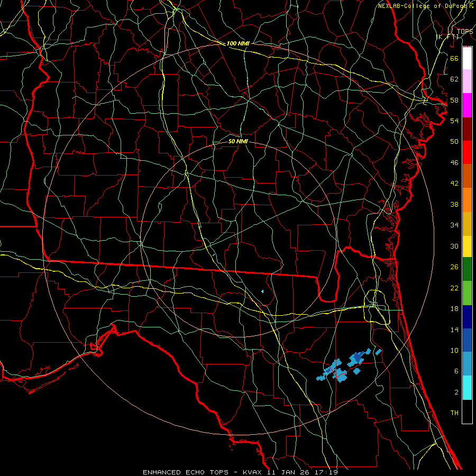Select the '38' legend value
This screenshot has height=476, width=476.
coord(454,205)
